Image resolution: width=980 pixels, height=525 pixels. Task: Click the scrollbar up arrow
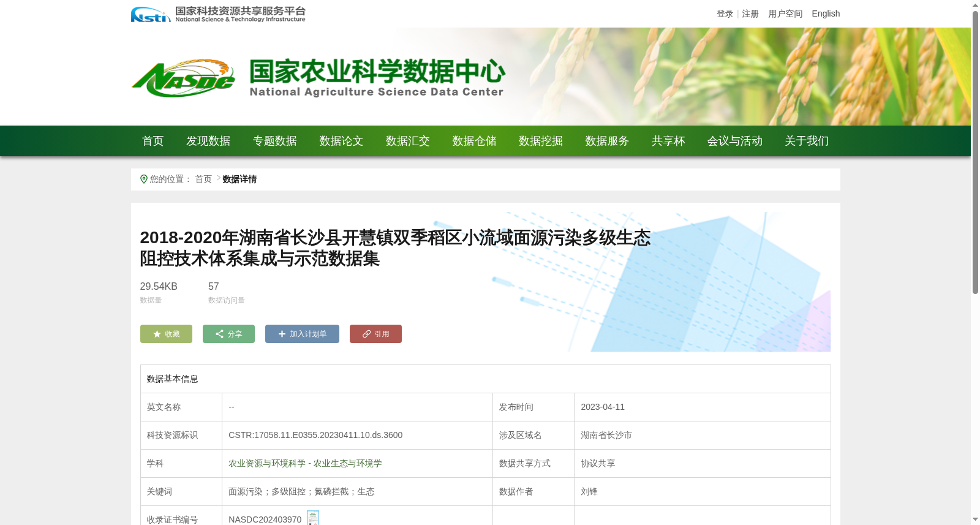tap(975, 5)
